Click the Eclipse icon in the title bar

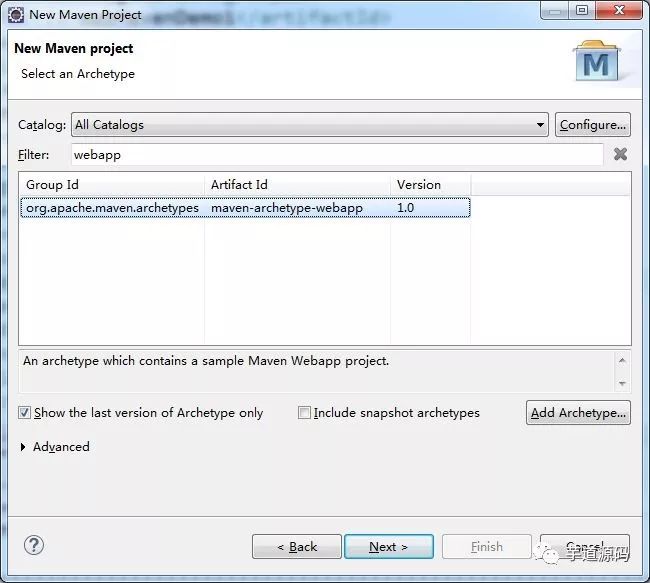coord(16,15)
